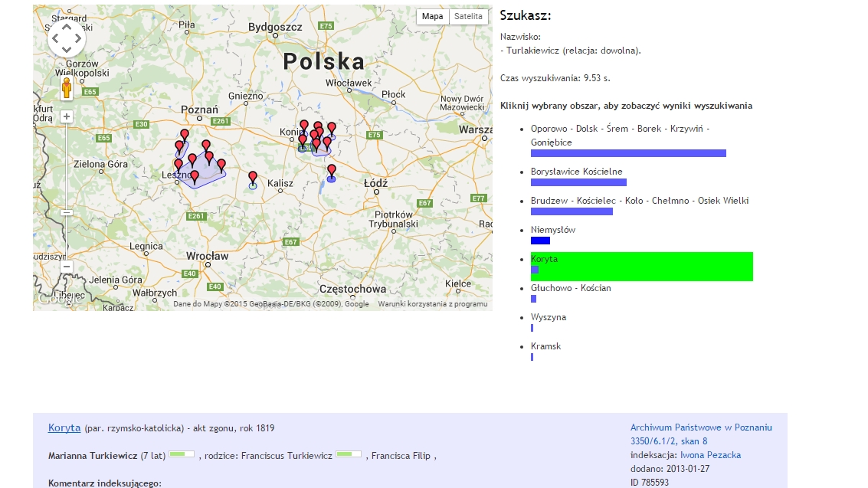Select the Pegman street view figure
This screenshot has height=488, width=868.
[67, 89]
